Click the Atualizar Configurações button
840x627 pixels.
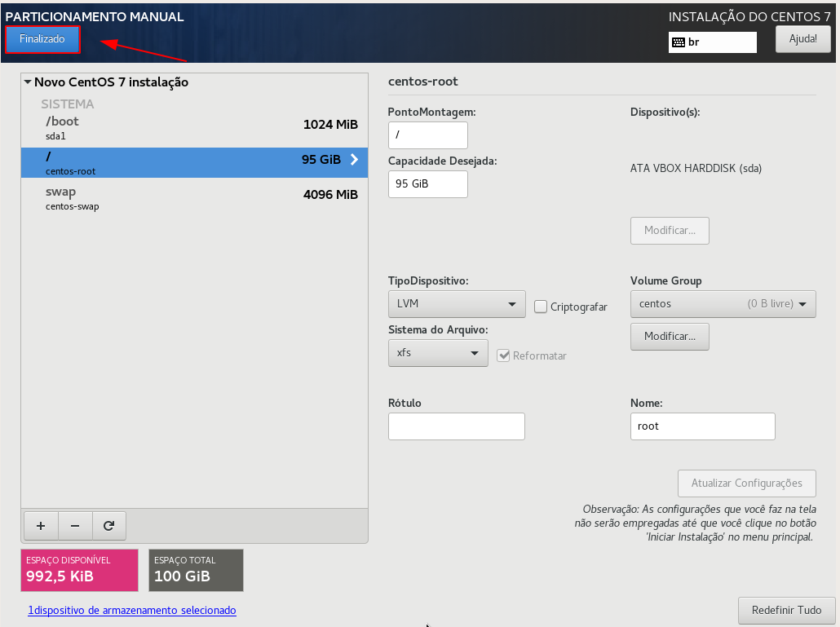746,483
